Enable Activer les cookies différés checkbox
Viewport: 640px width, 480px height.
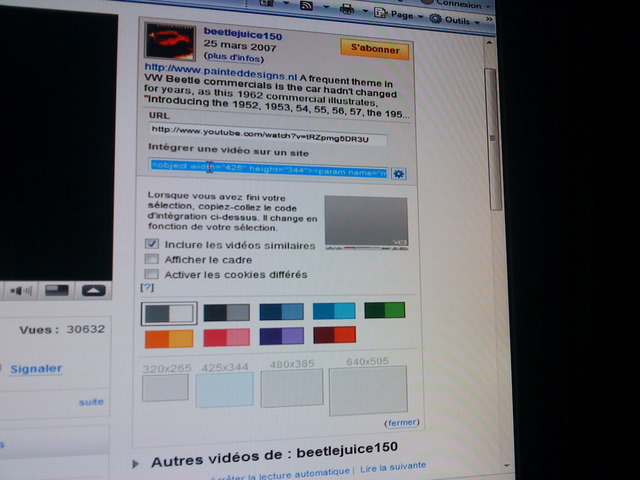[x=152, y=273]
